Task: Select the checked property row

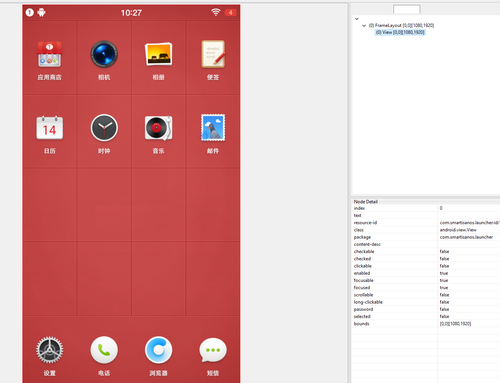Action: pos(426,259)
